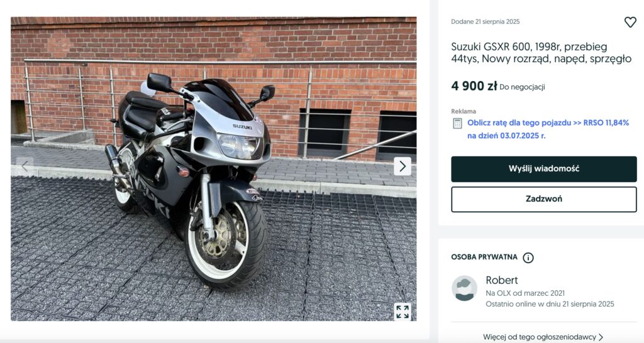The height and width of the screenshot is (343, 644).
Task: Click the Dodane 21 sierpnia 2025 date
Action: pos(485,22)
